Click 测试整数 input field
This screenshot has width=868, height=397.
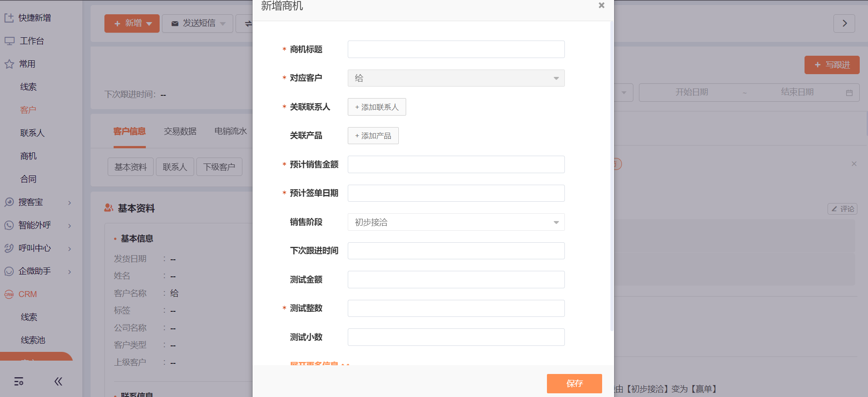point(456,308)
